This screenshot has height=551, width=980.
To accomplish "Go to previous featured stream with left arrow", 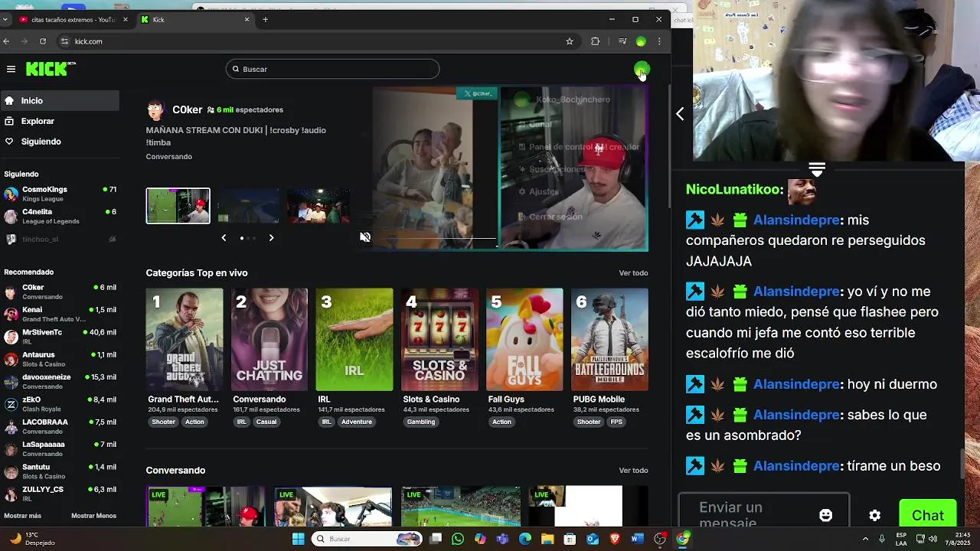I will click(224, 238).
